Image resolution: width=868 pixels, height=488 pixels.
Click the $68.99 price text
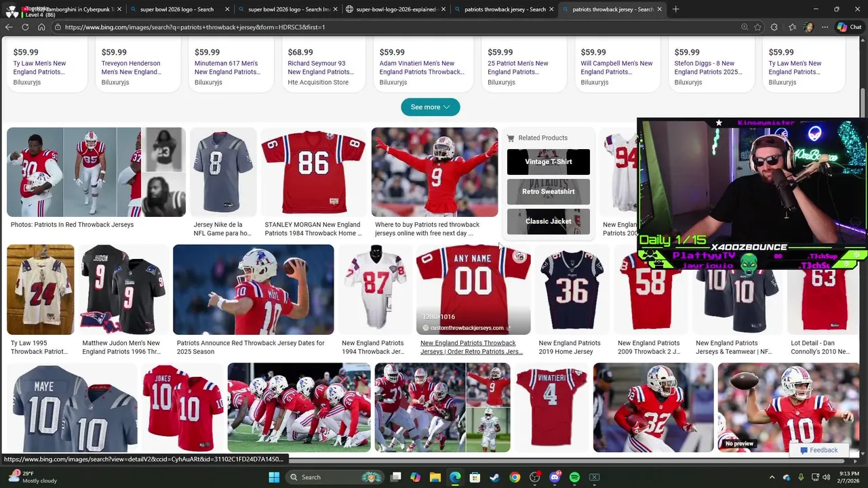click(x=300, y=52)
